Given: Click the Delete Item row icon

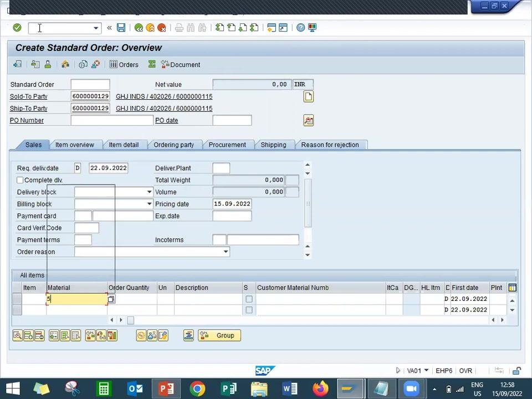Looking at the screenshot, I should (39, 336).
